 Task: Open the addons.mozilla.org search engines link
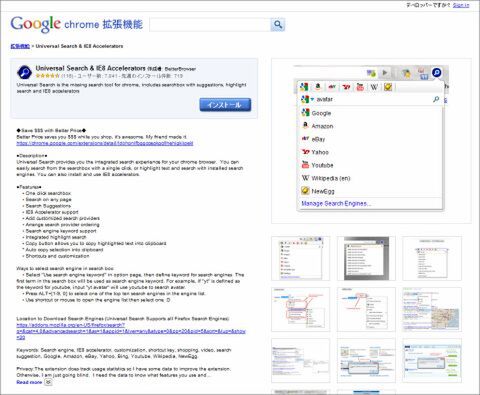[x=131, y=331]
